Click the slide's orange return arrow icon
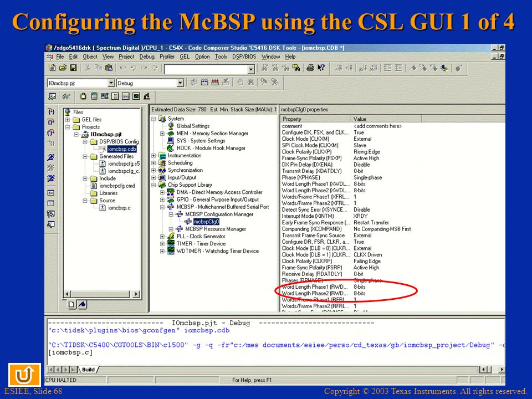Image resolution: width=532 pixels, height=399 pixels. pyautogui.click(x=24, y=374)
